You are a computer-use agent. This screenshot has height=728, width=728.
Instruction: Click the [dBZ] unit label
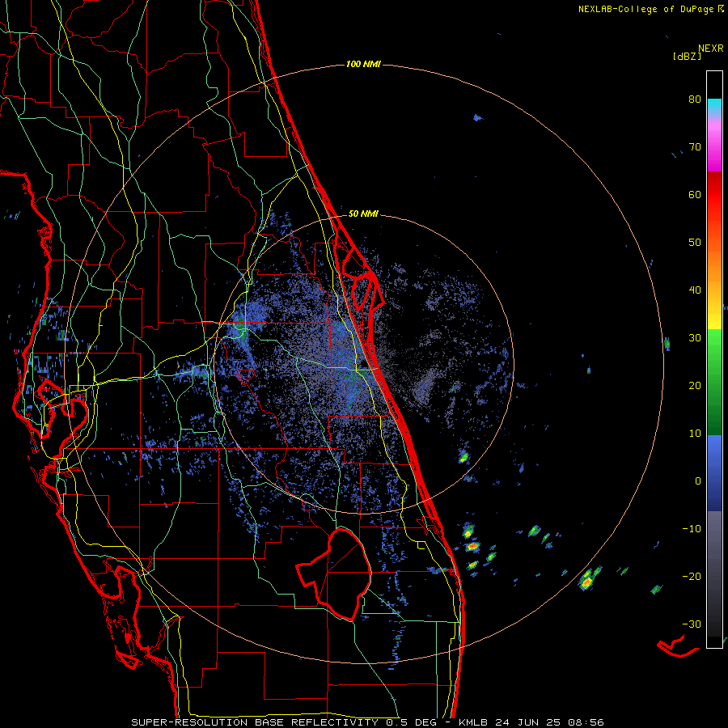coord(687,57)
